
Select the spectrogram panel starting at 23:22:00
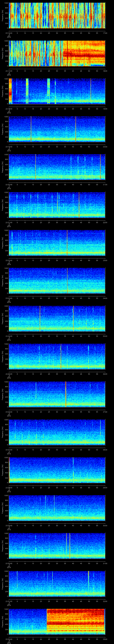(x=57, y=243)
